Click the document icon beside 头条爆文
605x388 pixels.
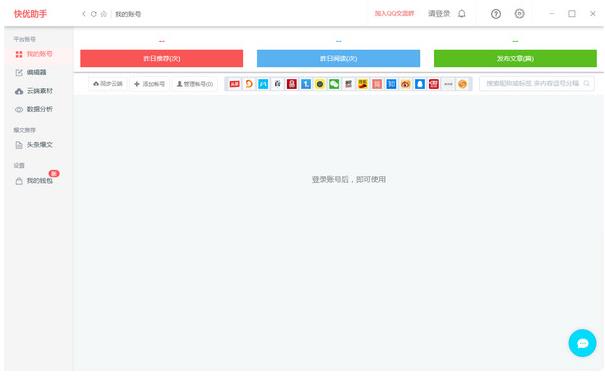pos(19,145)
